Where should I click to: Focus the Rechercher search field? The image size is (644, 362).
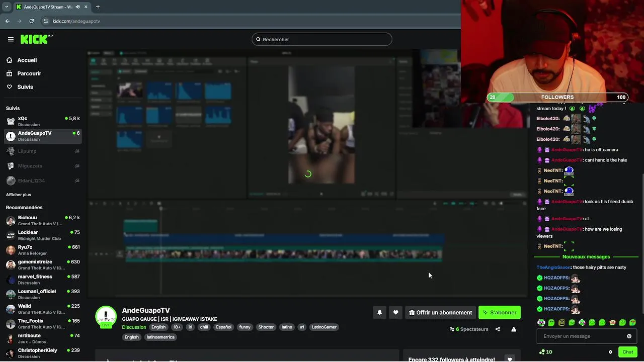coord(322,39)
